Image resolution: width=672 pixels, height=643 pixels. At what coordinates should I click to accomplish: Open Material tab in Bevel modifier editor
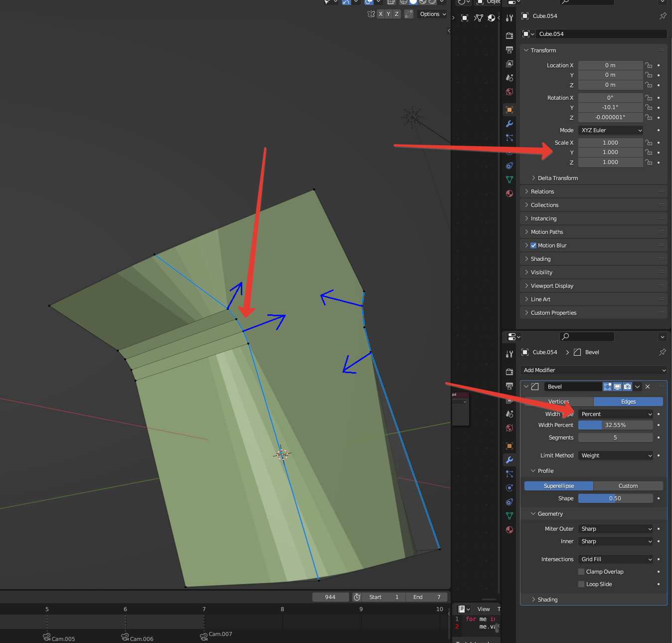[x=509, y=530]
